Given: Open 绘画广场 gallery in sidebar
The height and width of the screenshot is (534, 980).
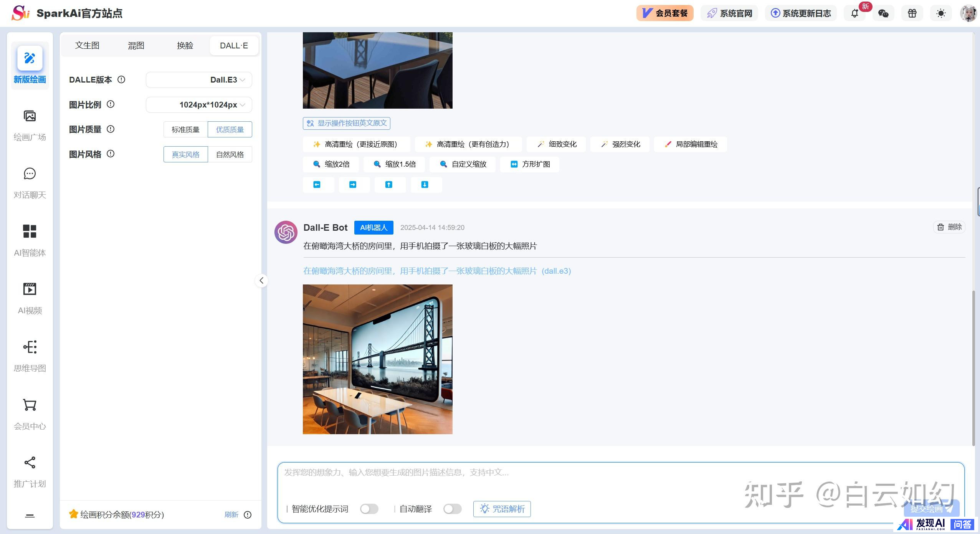Looking at the screenshot, I should pyautogui.click(x=30, y=125).
